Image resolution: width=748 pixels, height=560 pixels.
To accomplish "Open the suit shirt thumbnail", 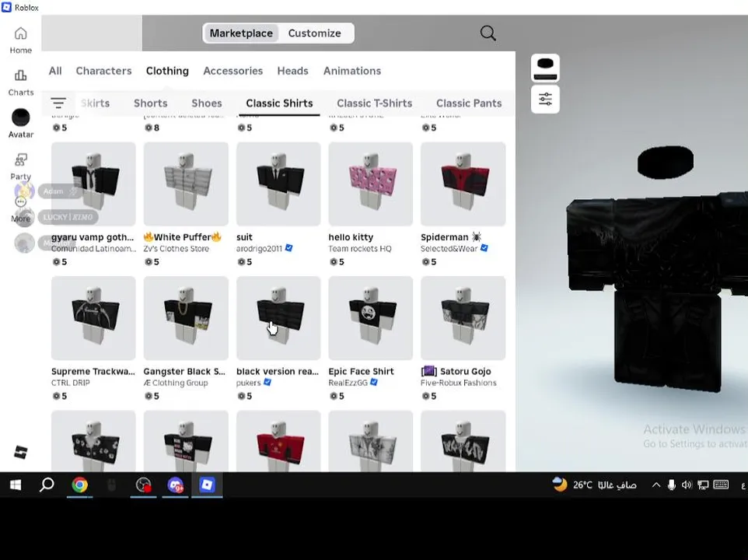I will (278, 184).
